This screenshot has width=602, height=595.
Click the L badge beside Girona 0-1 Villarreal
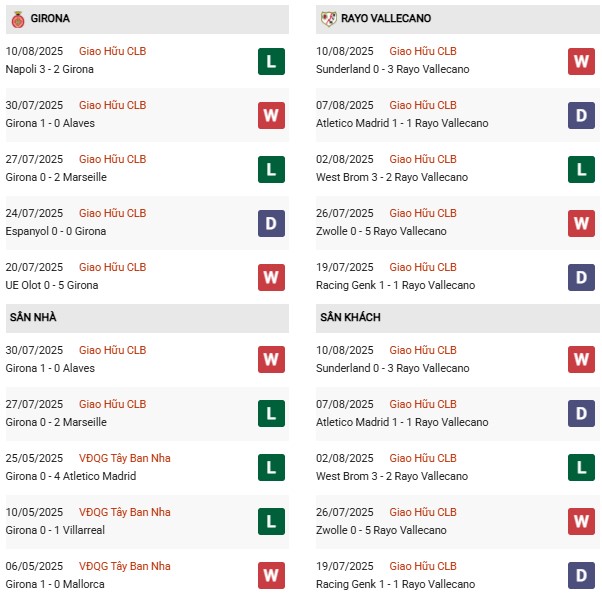[271, 522]
